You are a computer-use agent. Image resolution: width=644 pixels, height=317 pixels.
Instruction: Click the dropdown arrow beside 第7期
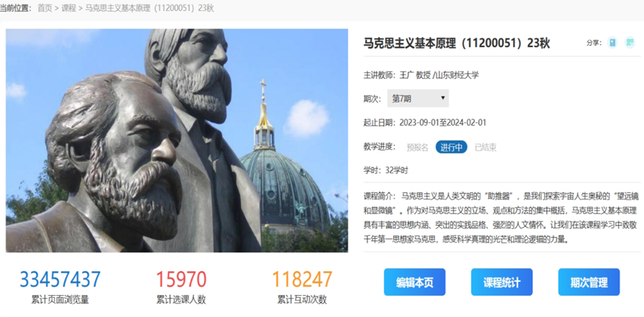tap(443, 98)
